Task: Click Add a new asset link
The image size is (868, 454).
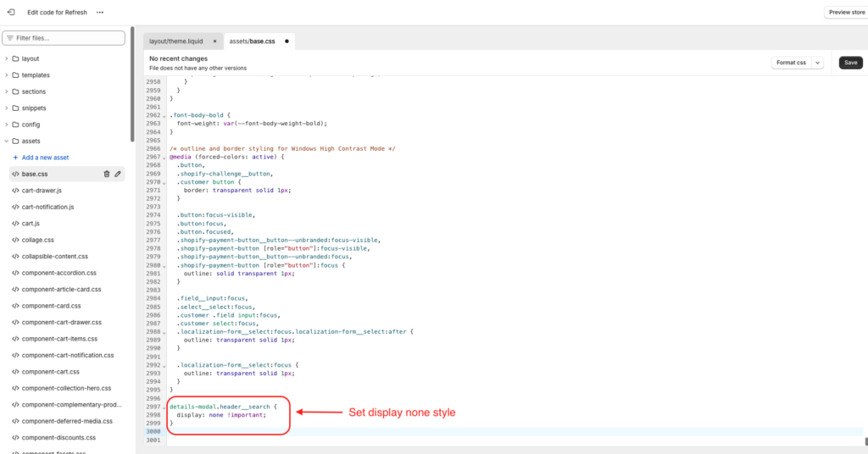Action: tap(41, 158)
